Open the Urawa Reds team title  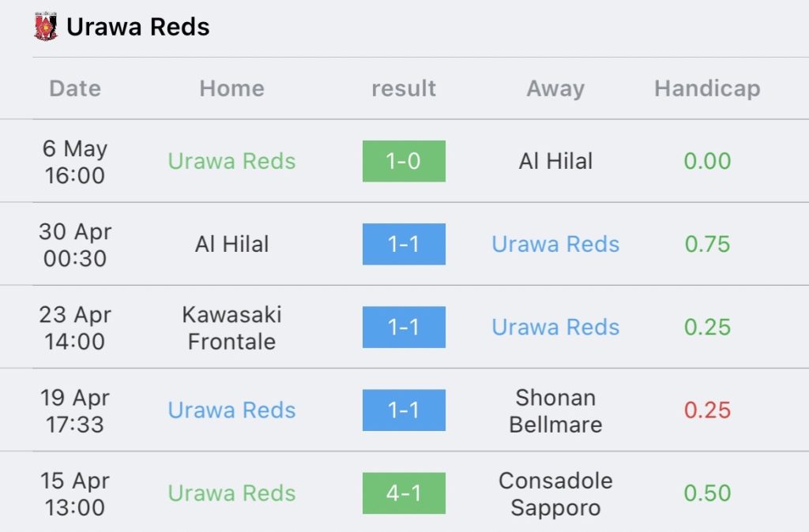coord(137,27)
